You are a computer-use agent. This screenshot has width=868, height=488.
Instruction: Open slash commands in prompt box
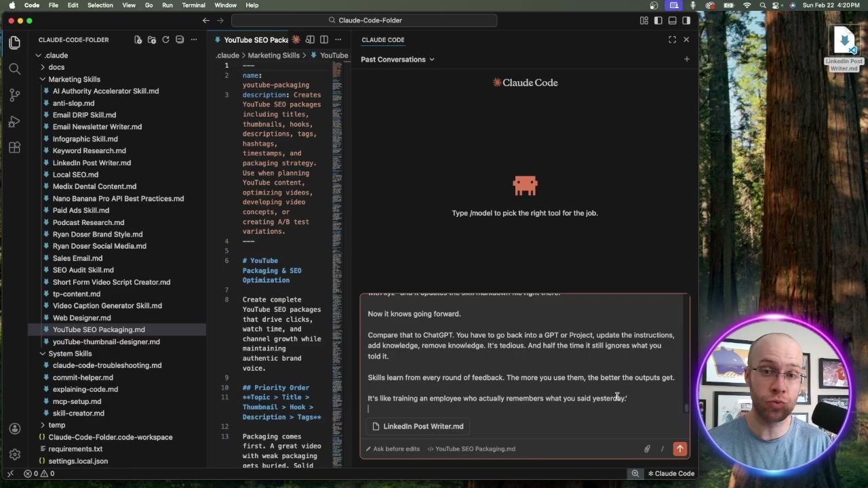[x=662, y=449]
